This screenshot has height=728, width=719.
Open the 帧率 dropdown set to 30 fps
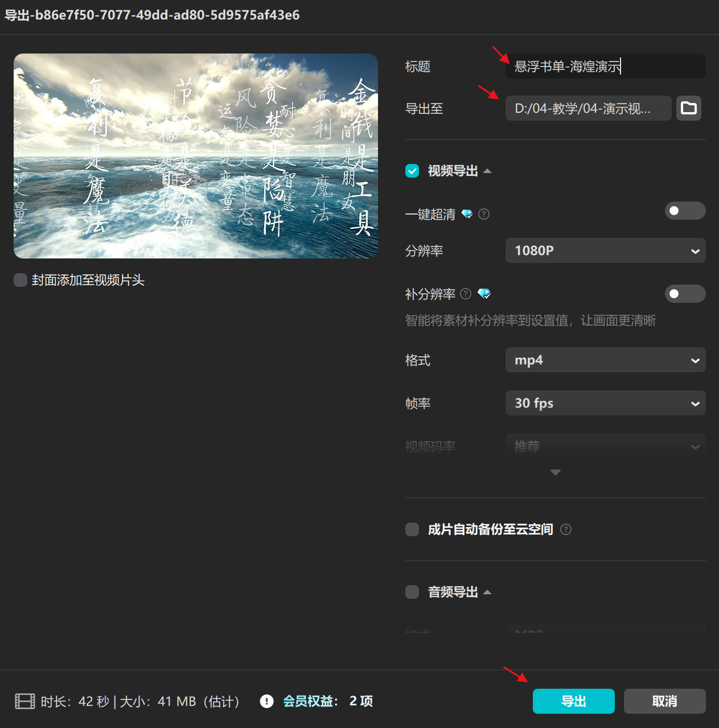pyautogui.click(x=605, y=403)
